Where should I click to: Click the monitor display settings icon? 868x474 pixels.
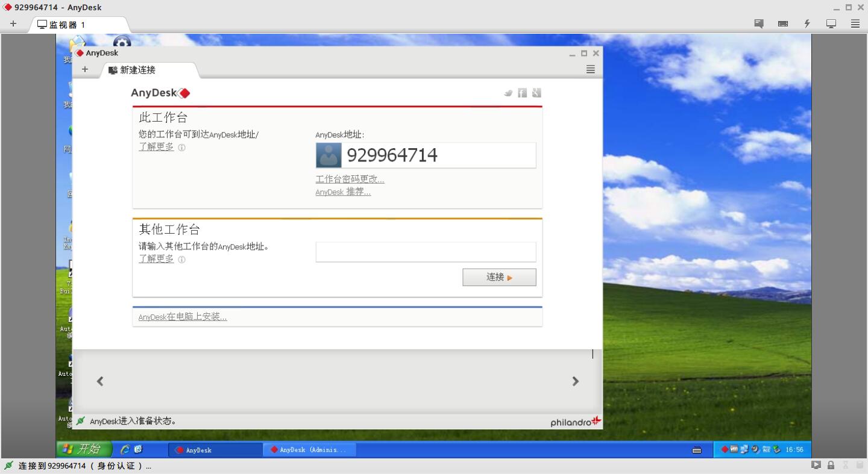click(831, 23)
